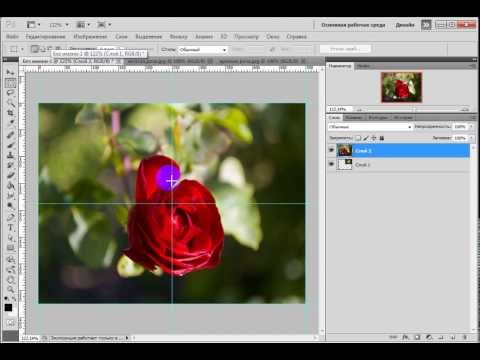Show more workspaces double-arrow button
Viewport: 480px width, 360px height.
(x=426, y=25)
